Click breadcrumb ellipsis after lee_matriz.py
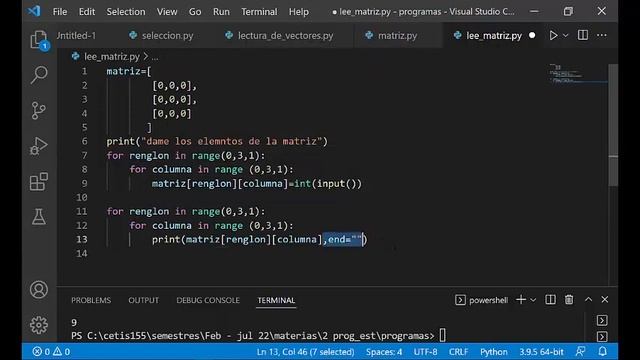The height and width of the screenshot is (360, 640). coord(155,57)
